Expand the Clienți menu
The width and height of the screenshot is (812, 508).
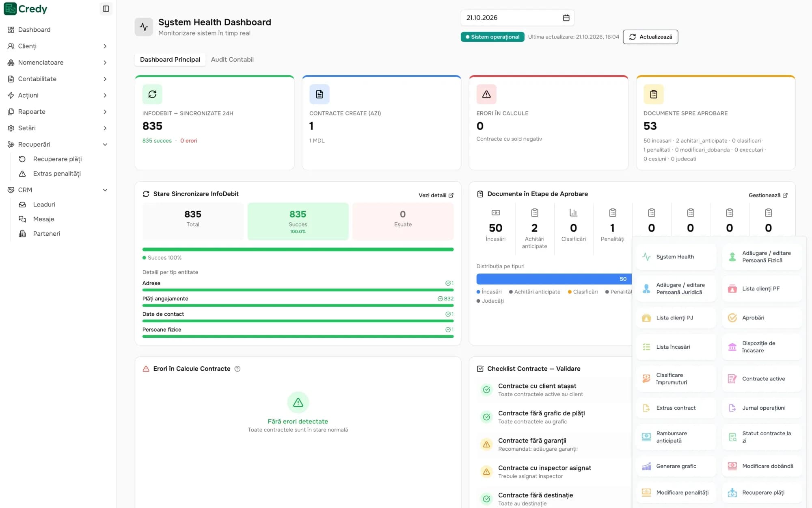58,46
